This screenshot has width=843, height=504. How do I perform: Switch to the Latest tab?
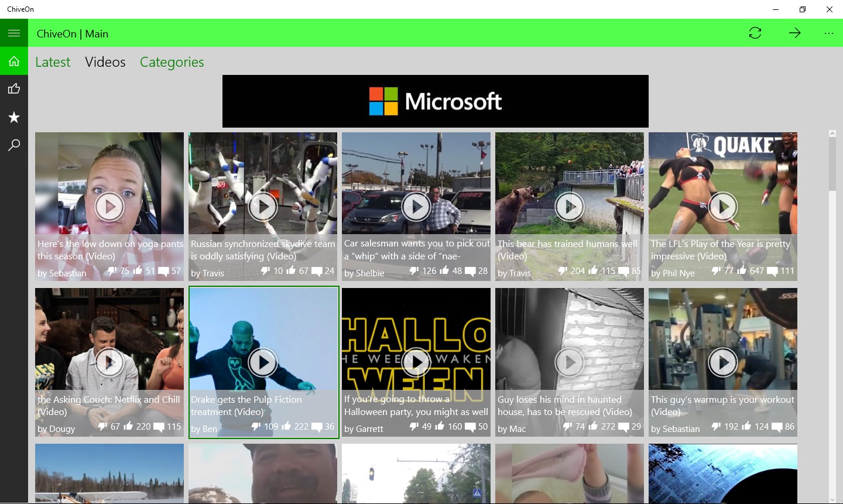(53, 62)
